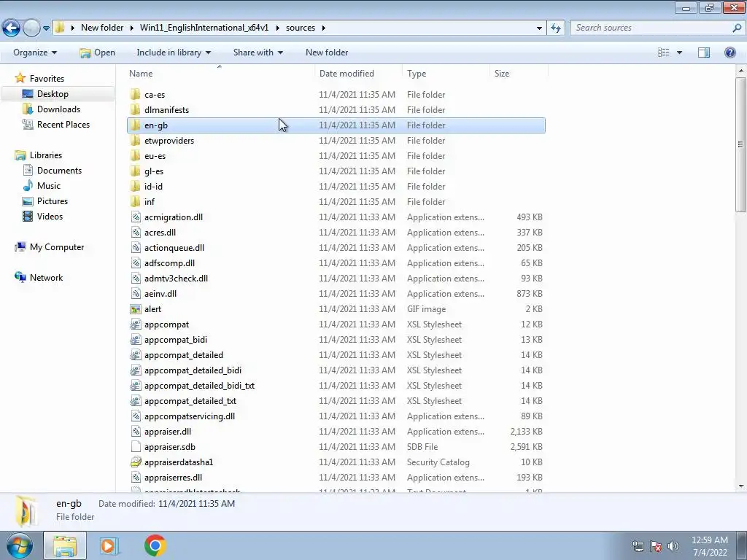The height and width of the screenshot is (560, 747).
Task: Select the alert GIF image icon
Action: [x=136, y=309]
